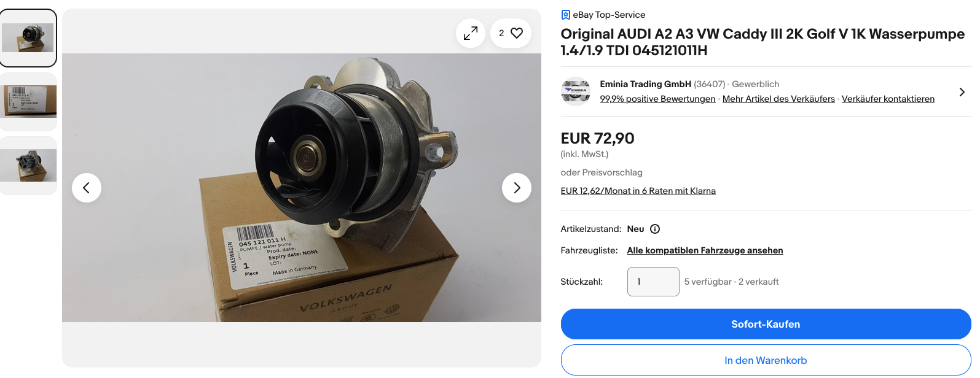Expand the product image to fullscreen

pos(471,33)
